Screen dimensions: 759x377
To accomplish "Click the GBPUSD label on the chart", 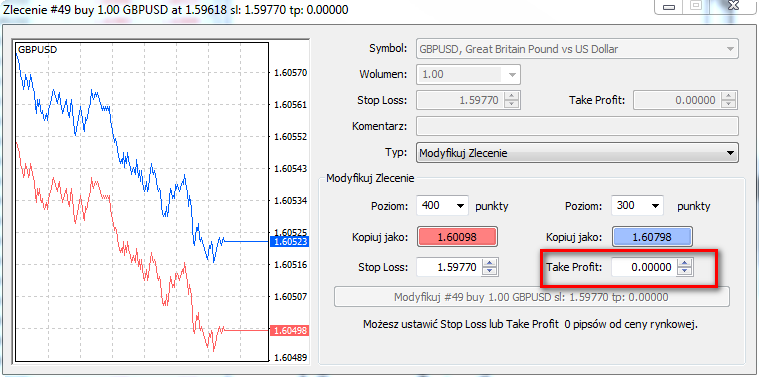I will 37,49.
